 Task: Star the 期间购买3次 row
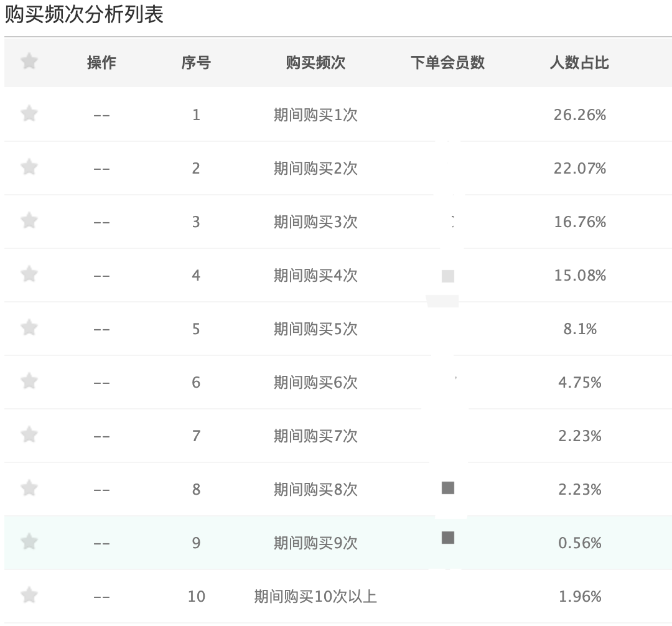29,221
